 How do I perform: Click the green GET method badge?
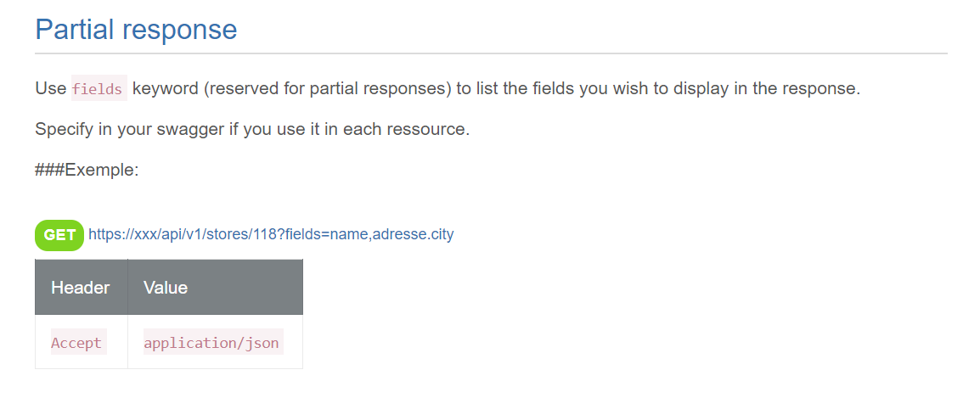[59, 235]
